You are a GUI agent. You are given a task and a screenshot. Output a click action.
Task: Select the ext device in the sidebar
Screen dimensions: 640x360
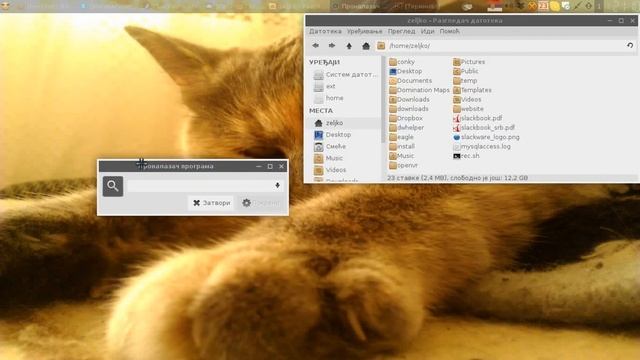(325, 87)
